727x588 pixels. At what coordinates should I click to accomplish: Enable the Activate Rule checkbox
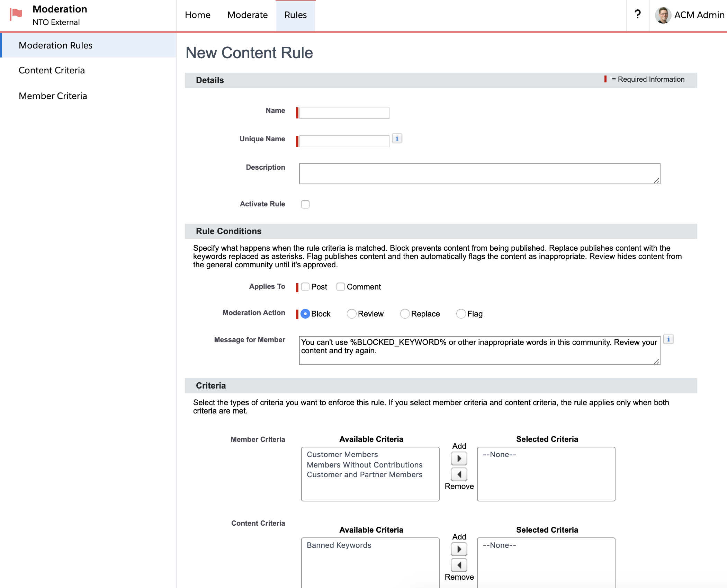point(305,204)
